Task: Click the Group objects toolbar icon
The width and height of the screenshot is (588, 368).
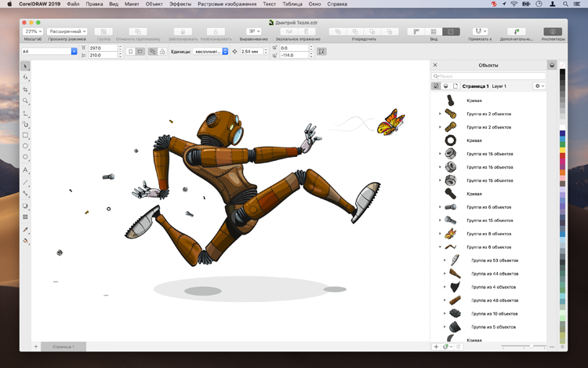Action: coord(103,32)
